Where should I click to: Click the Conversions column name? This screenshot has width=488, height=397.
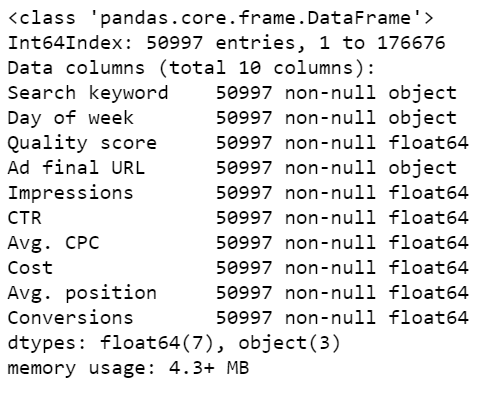pos(71,318)
